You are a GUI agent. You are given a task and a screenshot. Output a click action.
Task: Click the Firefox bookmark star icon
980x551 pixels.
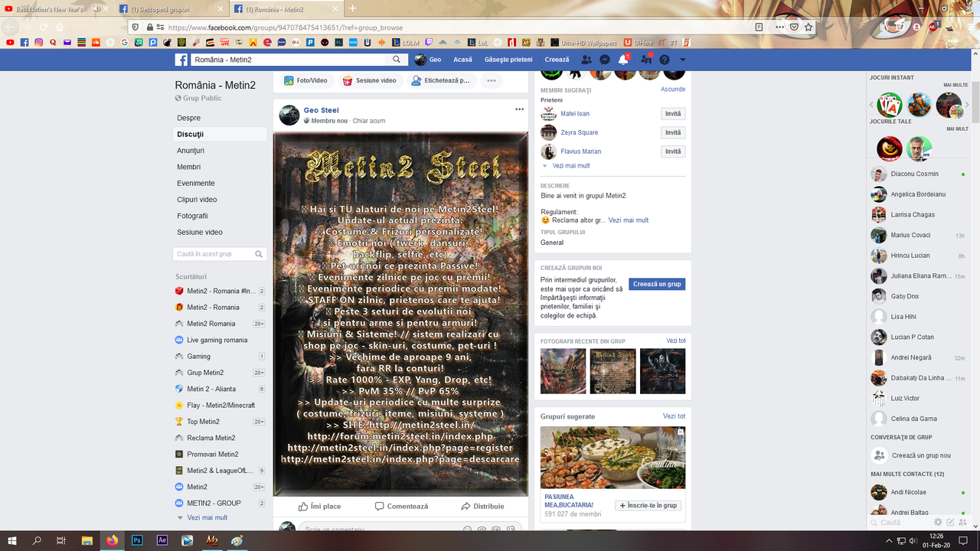[x=808, y=27]
